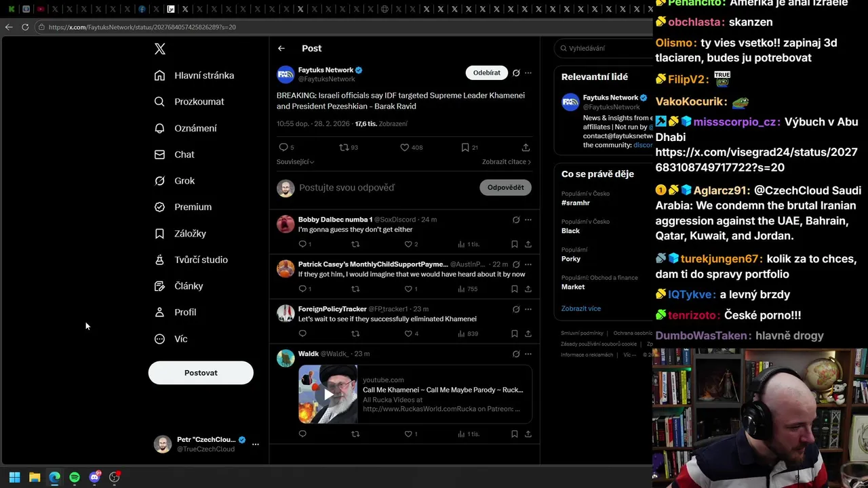Open more options on Patrick Casey's reply
868x488 pixels.
(528, 264)
